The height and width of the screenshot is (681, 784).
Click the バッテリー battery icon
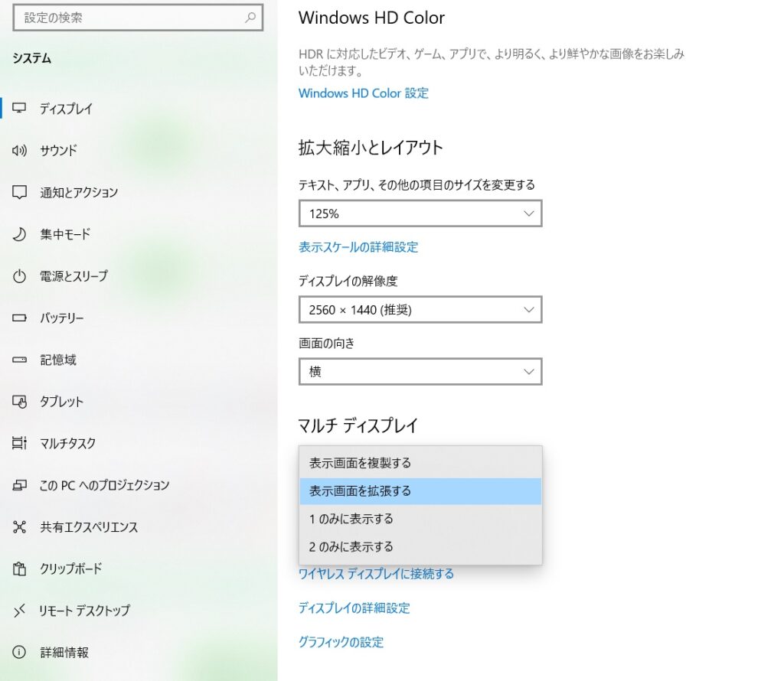(19, 318)
